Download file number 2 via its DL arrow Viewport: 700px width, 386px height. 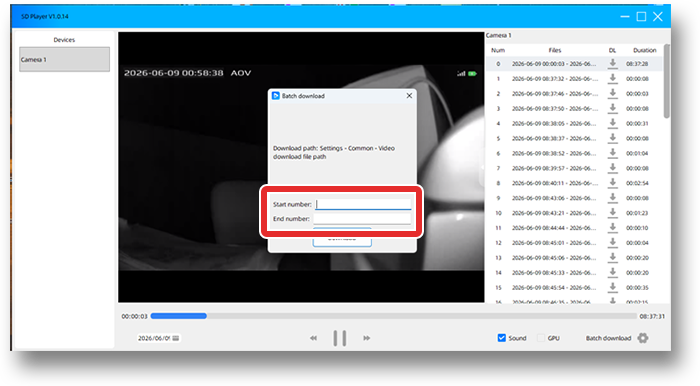pos(612,93)
